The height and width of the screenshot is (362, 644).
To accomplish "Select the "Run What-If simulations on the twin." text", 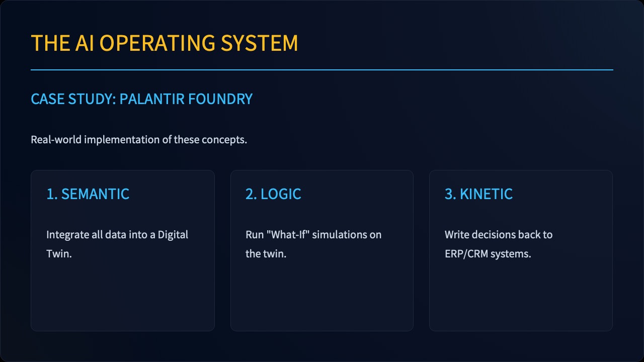I will (x=313, y=244).
